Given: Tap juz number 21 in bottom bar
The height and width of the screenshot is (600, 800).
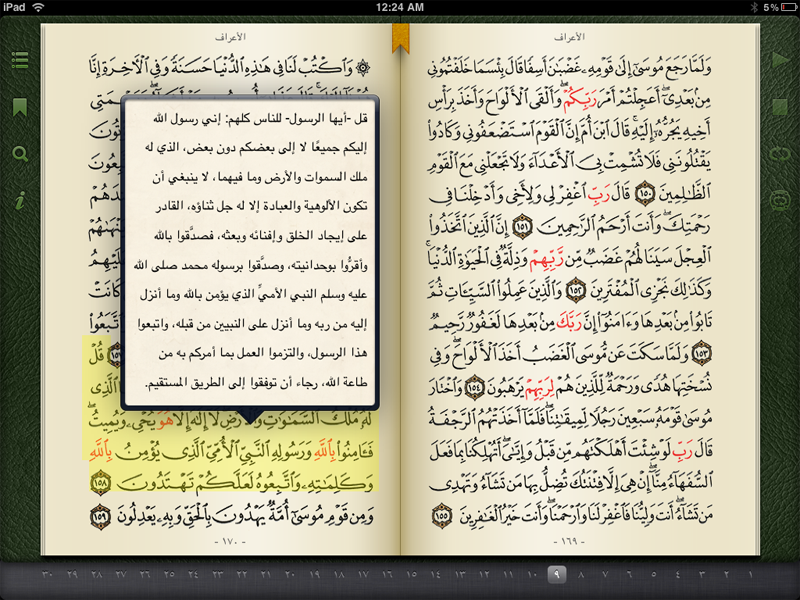Looking at the screenshot, I should tap(266, 574).
